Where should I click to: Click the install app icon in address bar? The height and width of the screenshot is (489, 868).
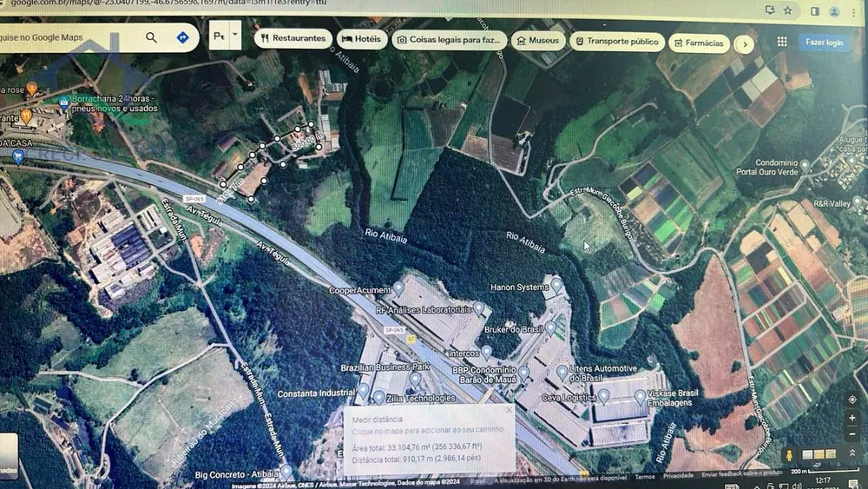769,10
